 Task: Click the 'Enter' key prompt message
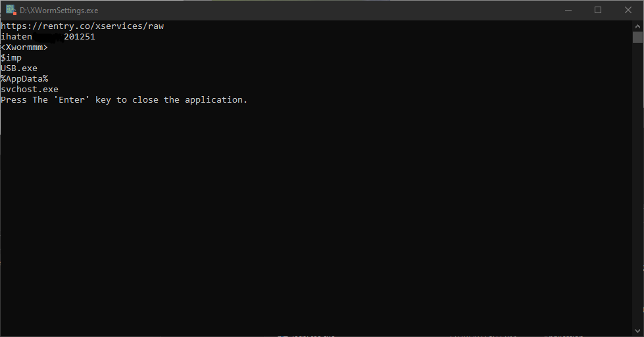point(124,100)
